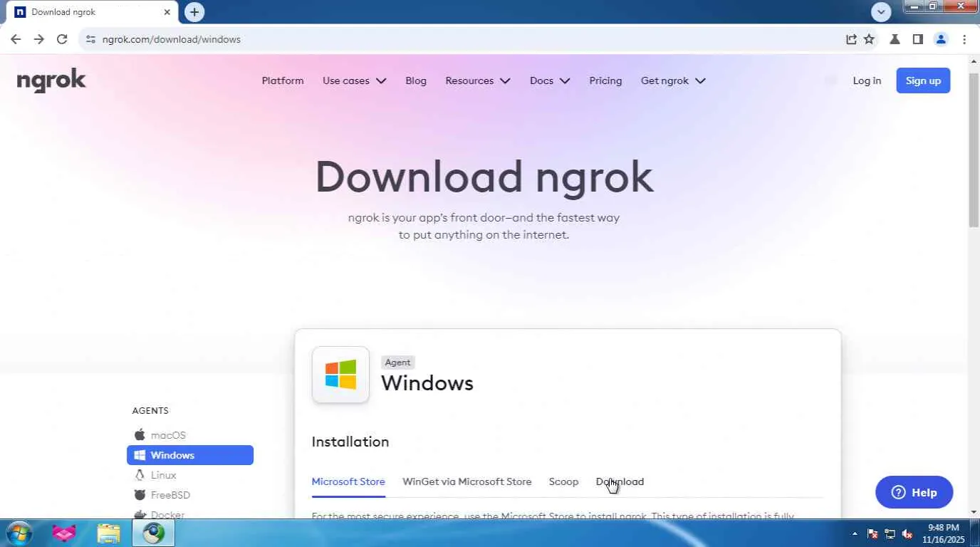
Task: Switch to the Microsoft Store tab
Action: (x=348, y=481)
